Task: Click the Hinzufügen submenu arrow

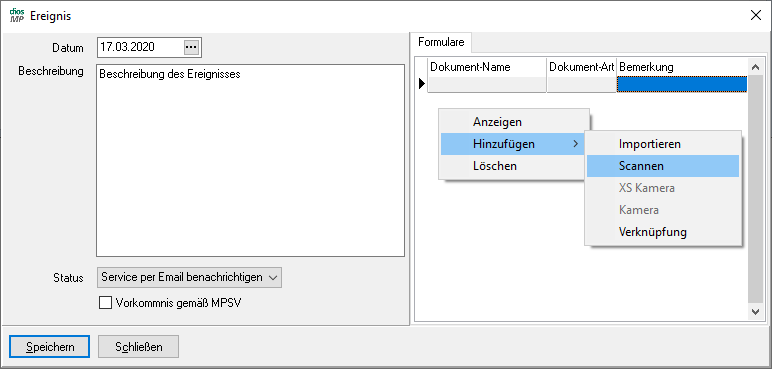Action: point(575,144)
